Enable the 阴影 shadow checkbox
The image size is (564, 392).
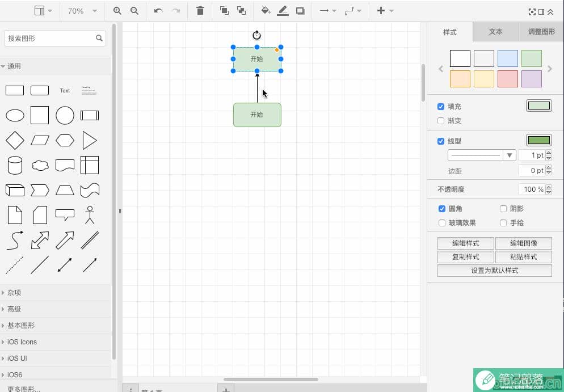click(x=503, y=209)
